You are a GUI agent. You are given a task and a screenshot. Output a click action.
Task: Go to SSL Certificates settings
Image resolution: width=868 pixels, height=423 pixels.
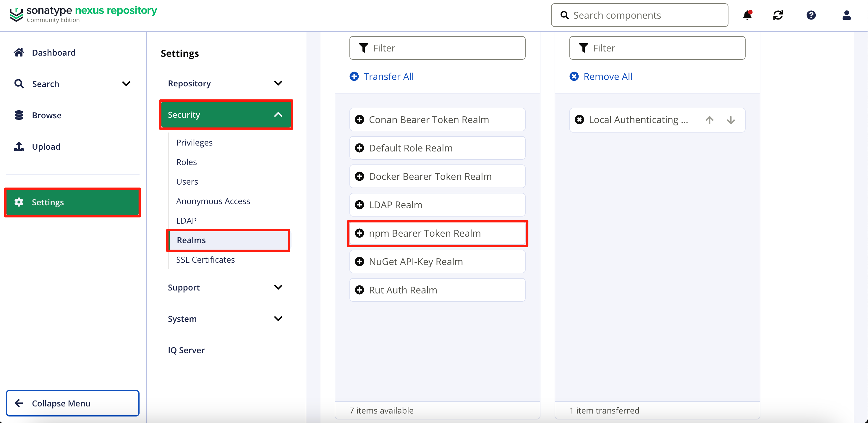pos(205,259)
